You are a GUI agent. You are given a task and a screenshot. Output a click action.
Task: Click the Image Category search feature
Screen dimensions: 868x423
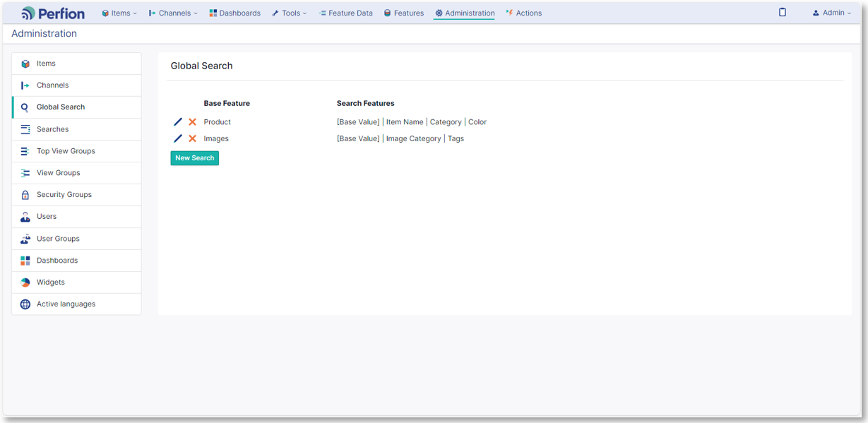click(x=413, y=138)
